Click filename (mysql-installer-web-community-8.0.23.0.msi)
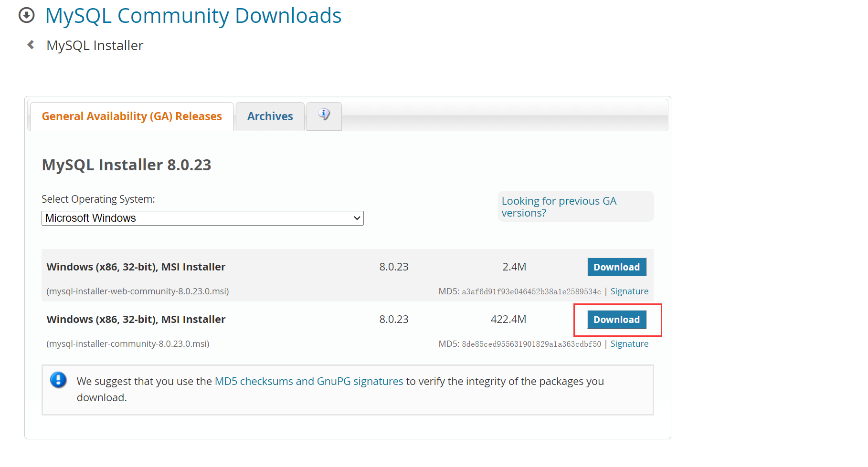868x467 pixels. coord(138,291)
